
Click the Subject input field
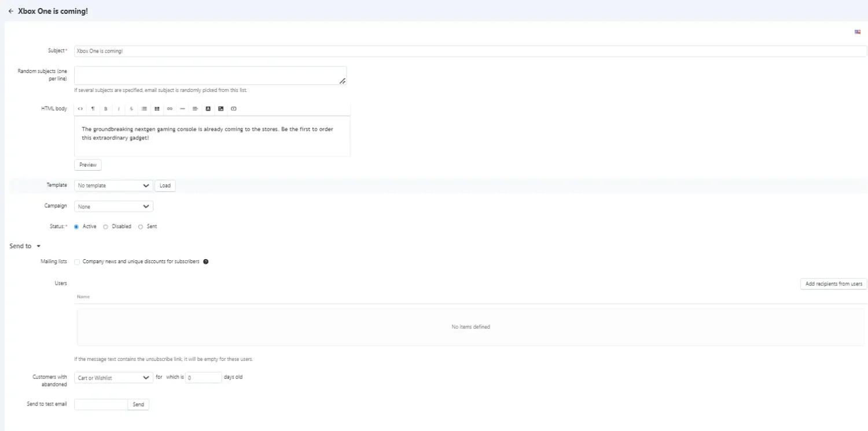470,51
